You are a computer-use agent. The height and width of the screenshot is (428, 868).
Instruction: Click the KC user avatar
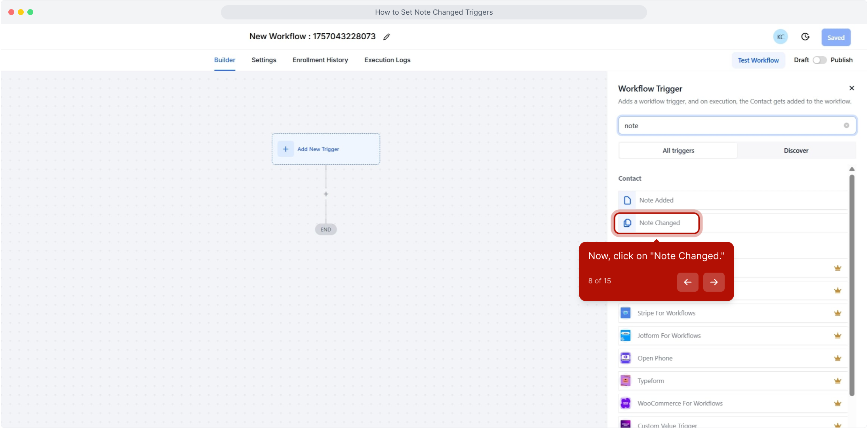coord(780,37)
